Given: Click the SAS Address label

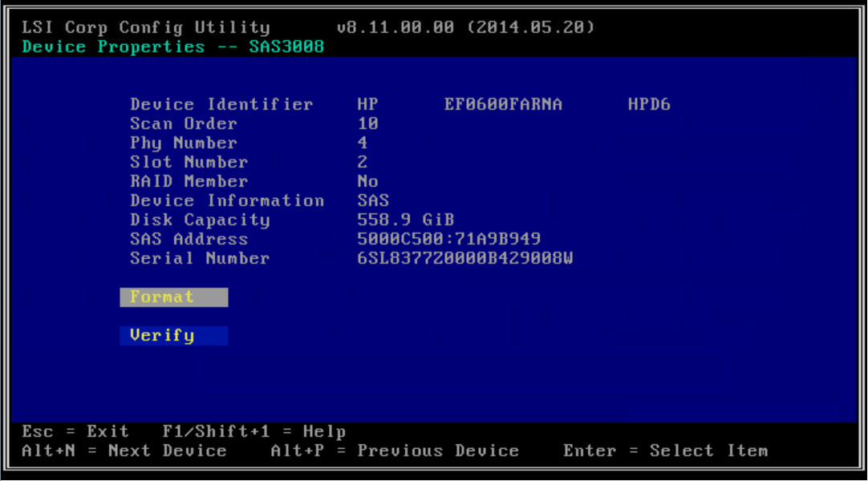Looking at the screenshot, I should coord(189,240).
